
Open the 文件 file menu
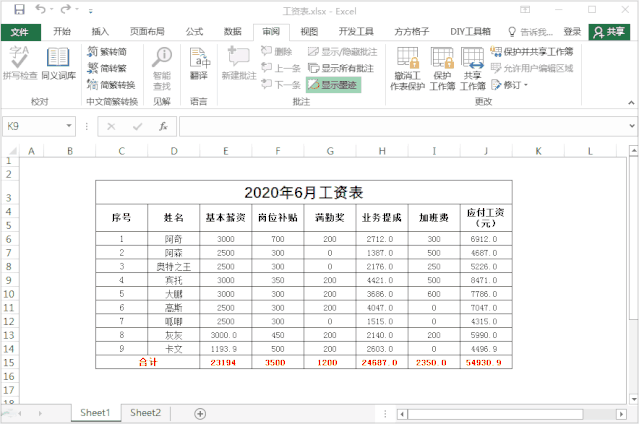click(20, 32)
